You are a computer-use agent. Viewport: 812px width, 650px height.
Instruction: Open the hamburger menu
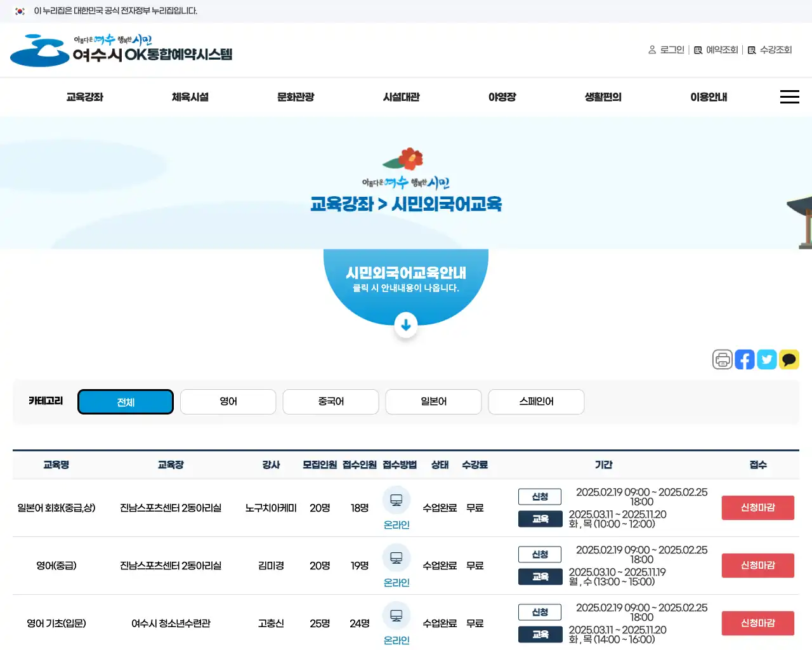click(x=789, y=96)
